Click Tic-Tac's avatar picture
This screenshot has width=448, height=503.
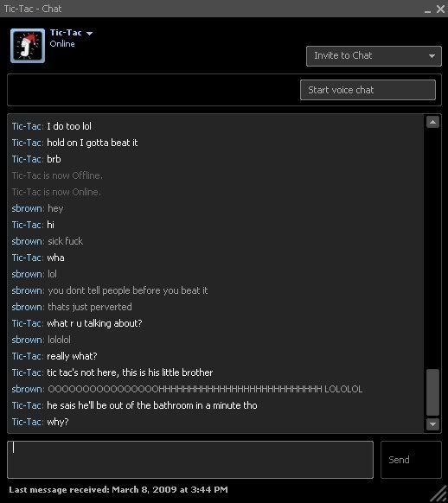(28, 46)
